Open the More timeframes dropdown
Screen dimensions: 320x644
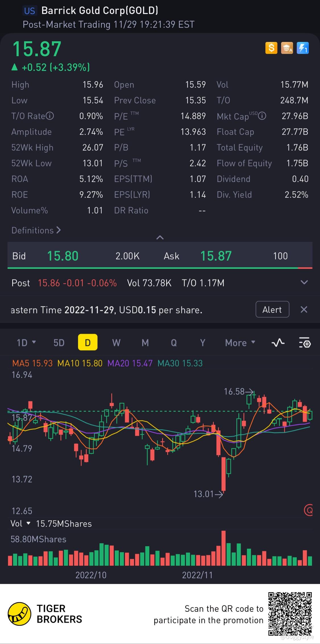tap(240, 343)
